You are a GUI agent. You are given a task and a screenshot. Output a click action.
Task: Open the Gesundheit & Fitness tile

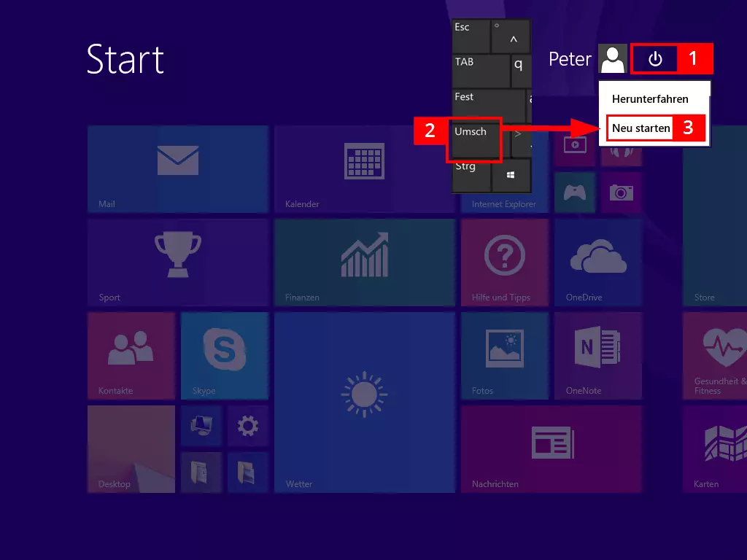point(715,356)
